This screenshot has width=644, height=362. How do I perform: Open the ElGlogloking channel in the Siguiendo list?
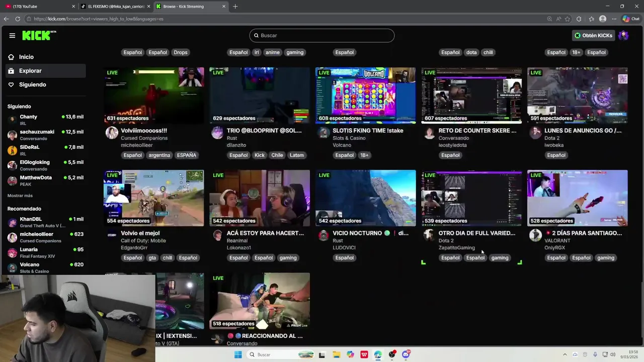tap(45, 165)
